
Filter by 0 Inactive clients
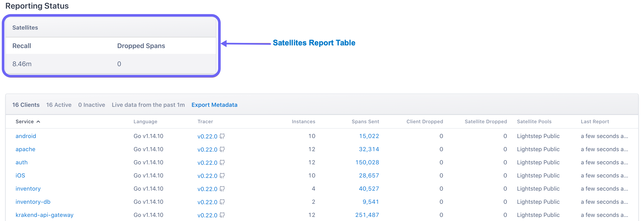pyautogui.click(x=92, y=105)
